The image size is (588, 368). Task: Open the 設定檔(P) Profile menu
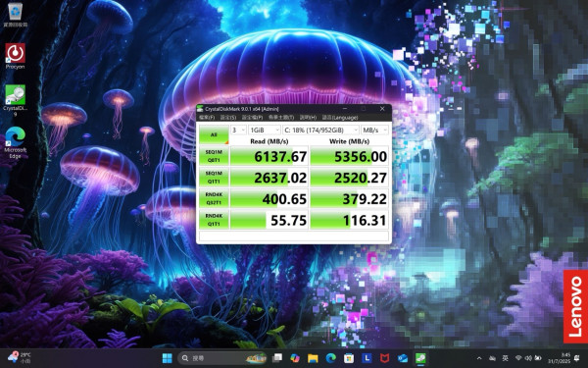pyautogui.click(x=252, y=118)
